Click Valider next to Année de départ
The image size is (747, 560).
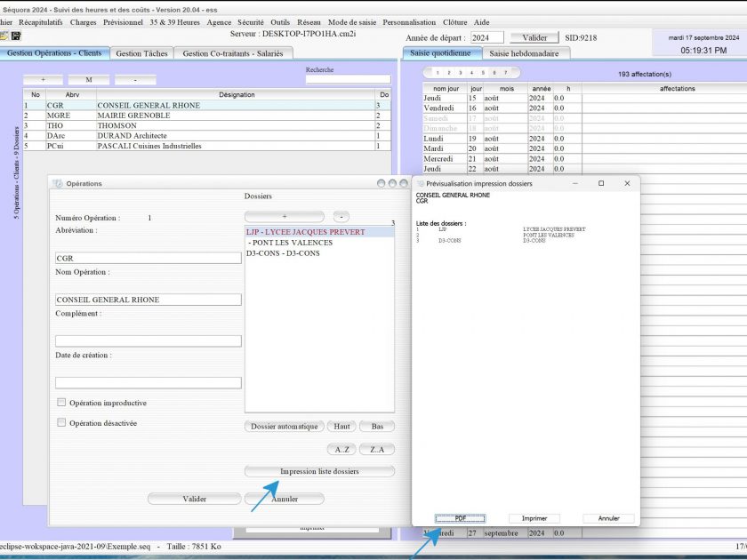[534, 37]
